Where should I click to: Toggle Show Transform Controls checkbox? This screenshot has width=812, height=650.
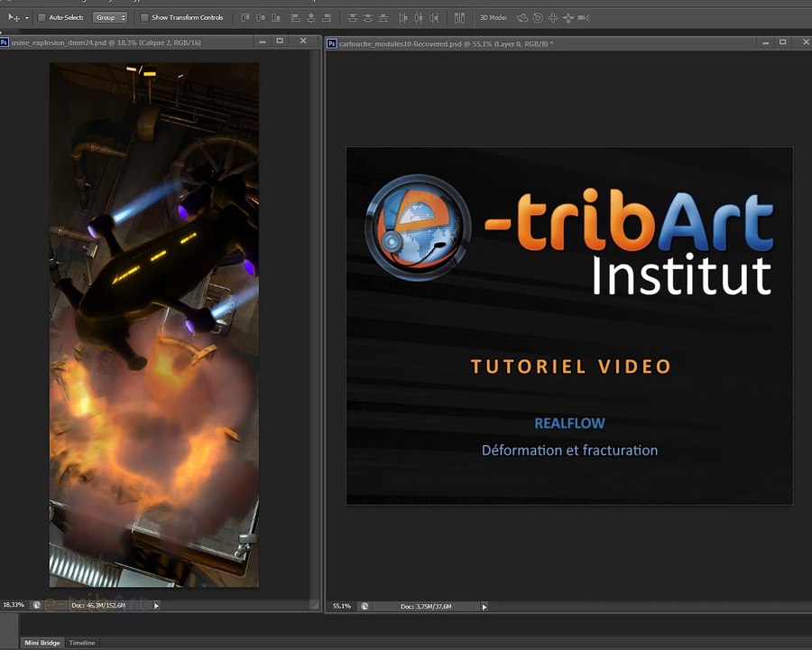144,18
